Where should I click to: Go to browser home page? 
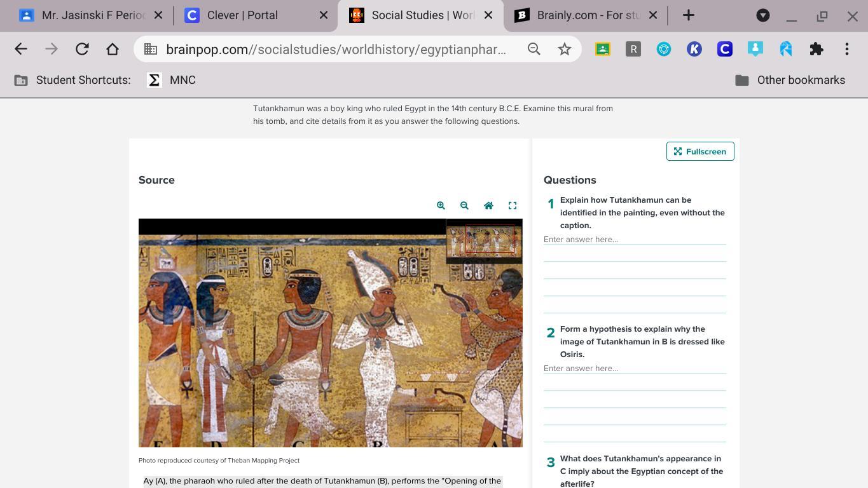pyautogui.click(x=113, y=49)
